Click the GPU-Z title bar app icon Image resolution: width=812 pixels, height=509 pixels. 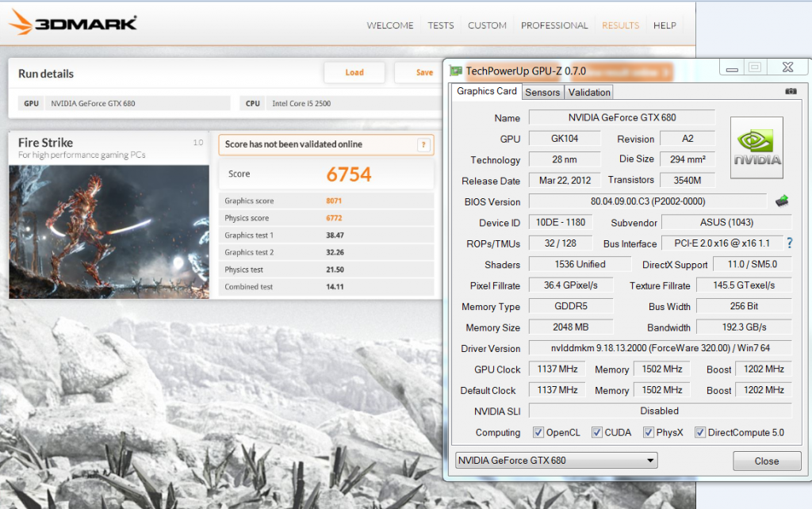click(x=456, y=71)
